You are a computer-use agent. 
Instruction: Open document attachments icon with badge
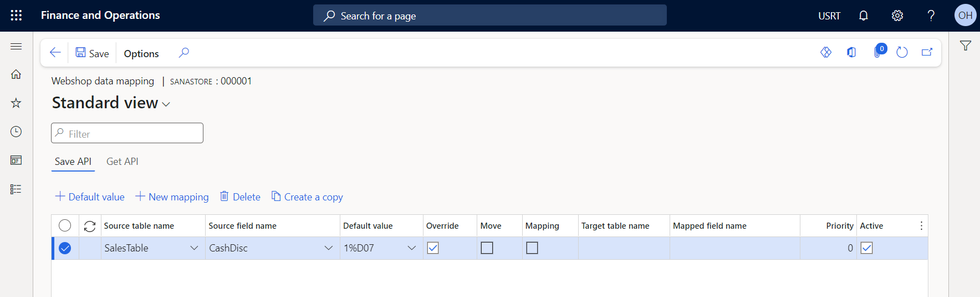click(x=879, y=51)
